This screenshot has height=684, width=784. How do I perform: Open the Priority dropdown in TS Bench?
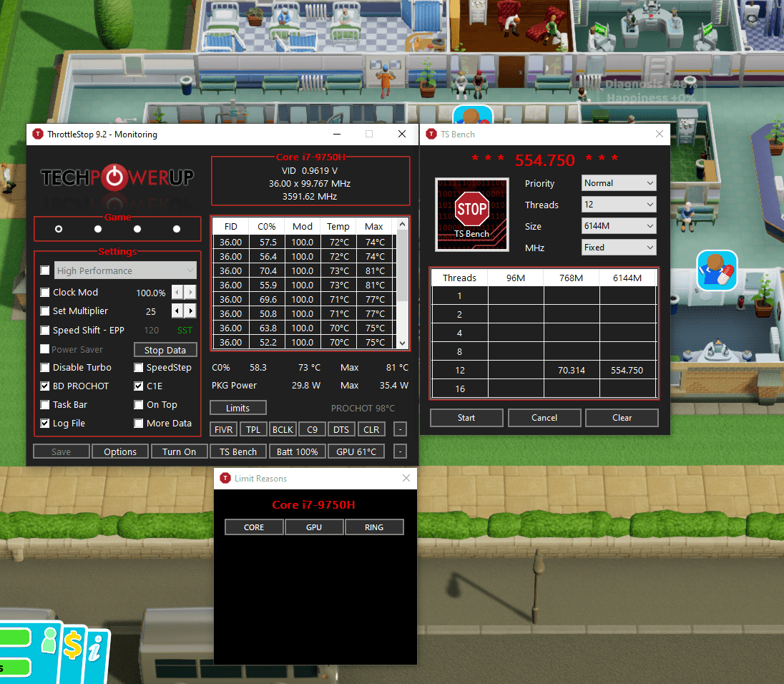click(x=619, y=183)
